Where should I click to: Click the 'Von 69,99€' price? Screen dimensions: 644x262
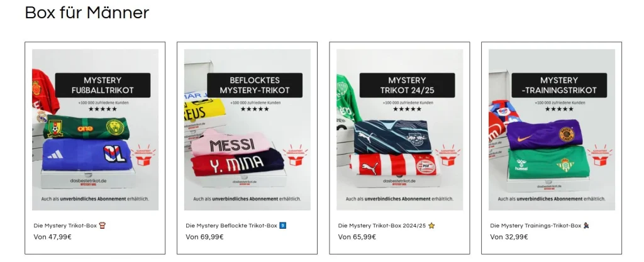pos(204,237)
